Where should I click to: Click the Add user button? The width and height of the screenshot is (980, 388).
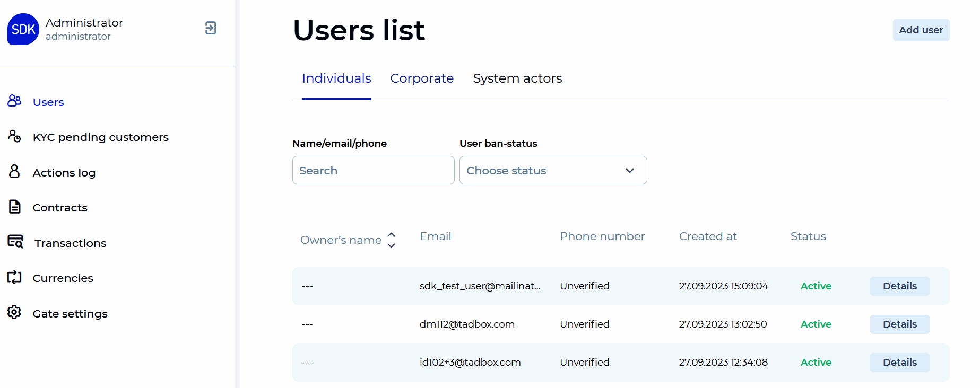tap(921, 30)
